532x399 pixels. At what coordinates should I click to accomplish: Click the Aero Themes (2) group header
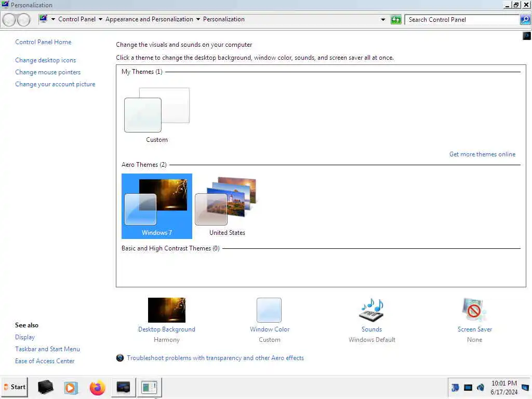[x=144, y=165]
